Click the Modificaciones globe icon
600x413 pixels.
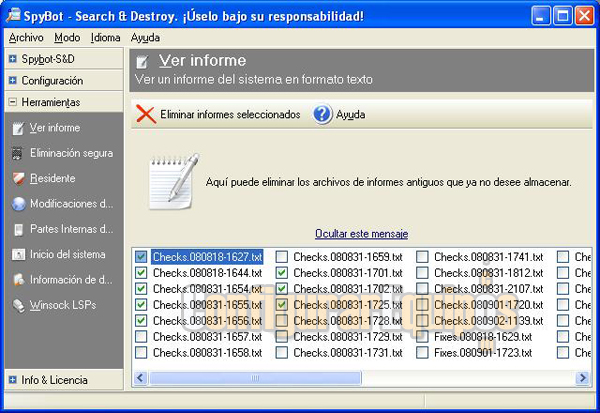point(18,204)
